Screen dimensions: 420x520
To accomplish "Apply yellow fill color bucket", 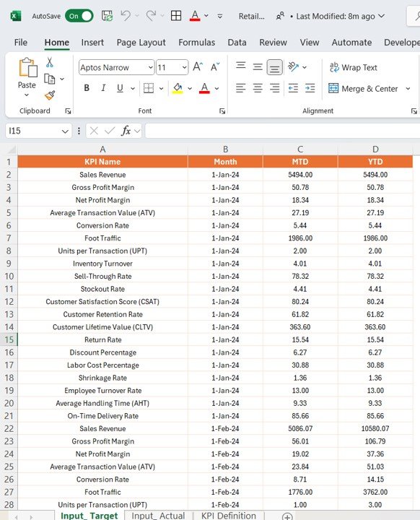I will (178, 88).
